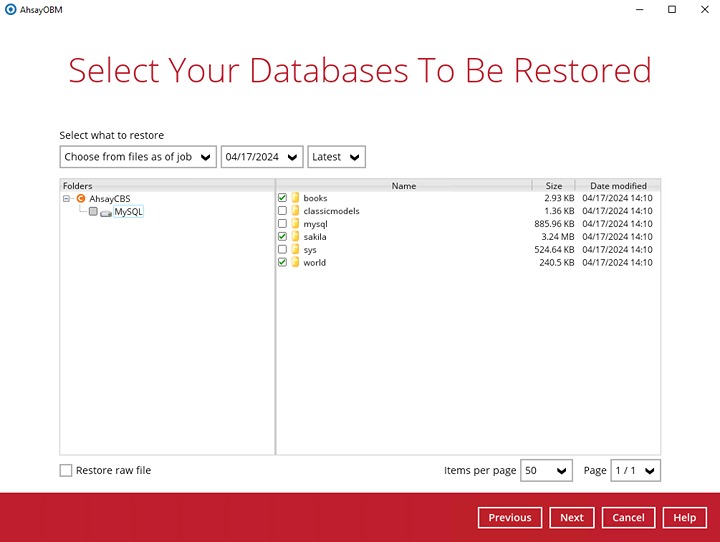Click the Next button
Viewport: 720px width, 542px height.
571,518
